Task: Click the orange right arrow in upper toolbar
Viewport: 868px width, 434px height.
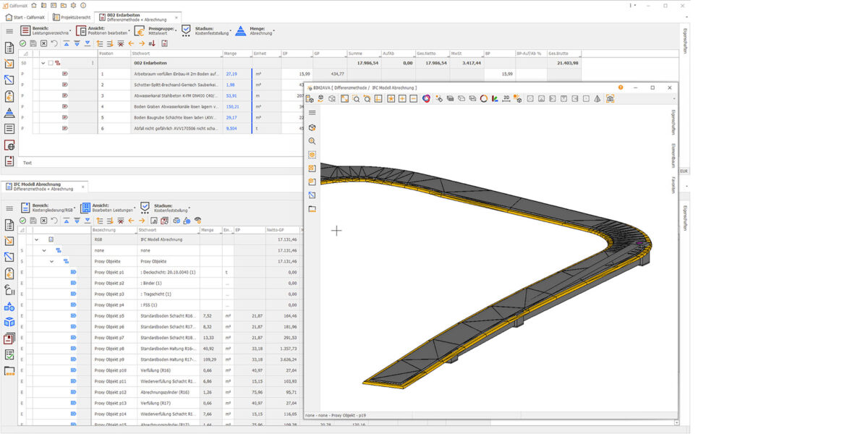Action: [142, 43]
